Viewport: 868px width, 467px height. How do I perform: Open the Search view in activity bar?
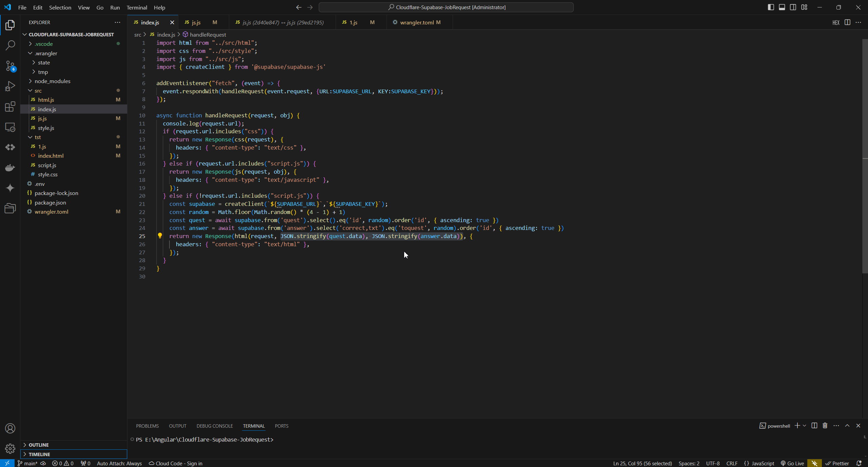tap(10, 45)
